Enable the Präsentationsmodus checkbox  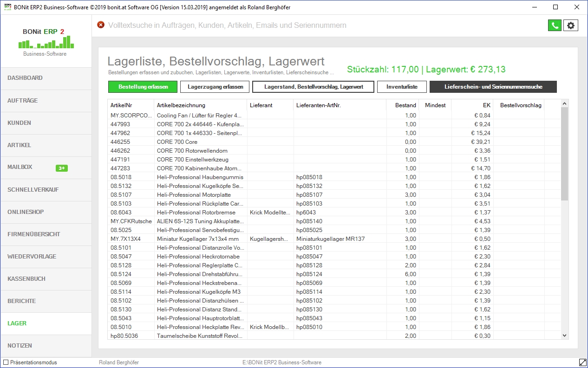(6, 362)
